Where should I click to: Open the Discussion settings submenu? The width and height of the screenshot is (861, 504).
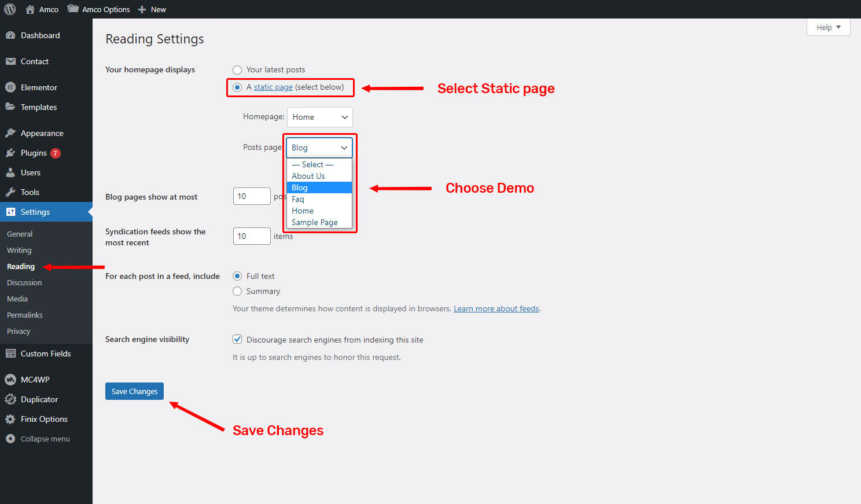24,282
